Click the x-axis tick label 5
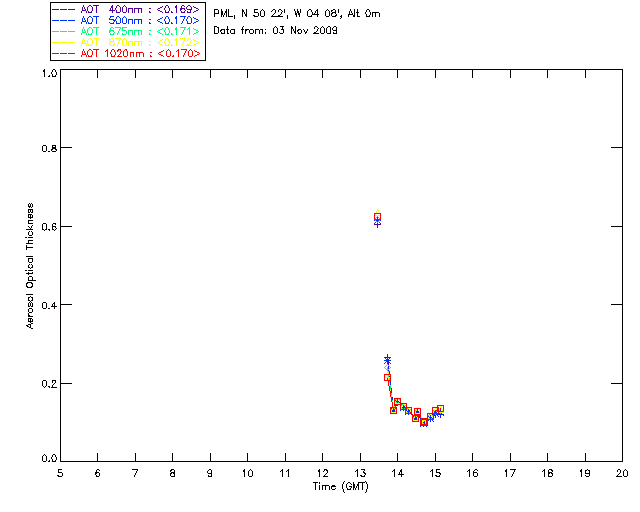The height and width of the screenshot is (512, 640). click(x=60, y=473)
